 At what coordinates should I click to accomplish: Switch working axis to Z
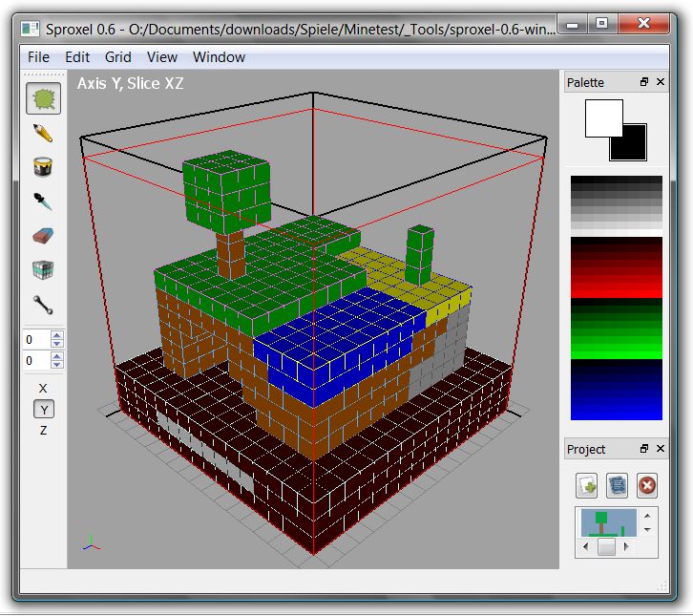43,431
